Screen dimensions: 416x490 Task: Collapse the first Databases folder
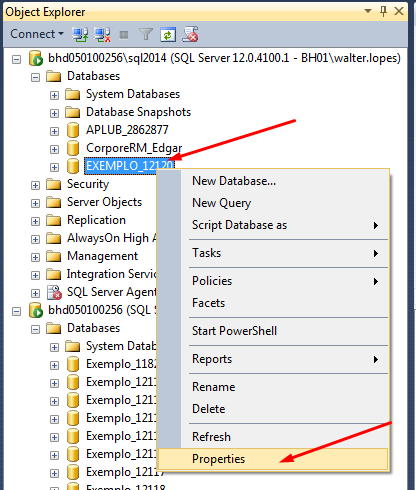pos(35,78)
